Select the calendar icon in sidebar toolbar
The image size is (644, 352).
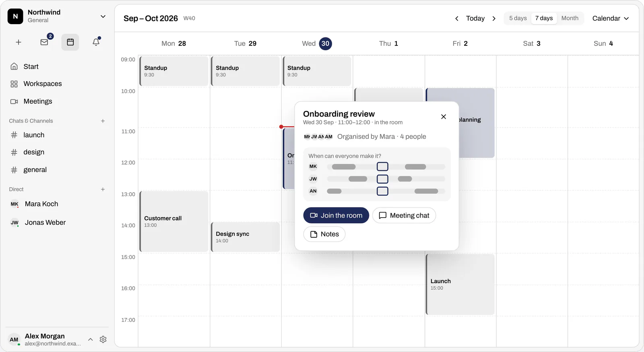pyautogui.click(x=70, y=42)
